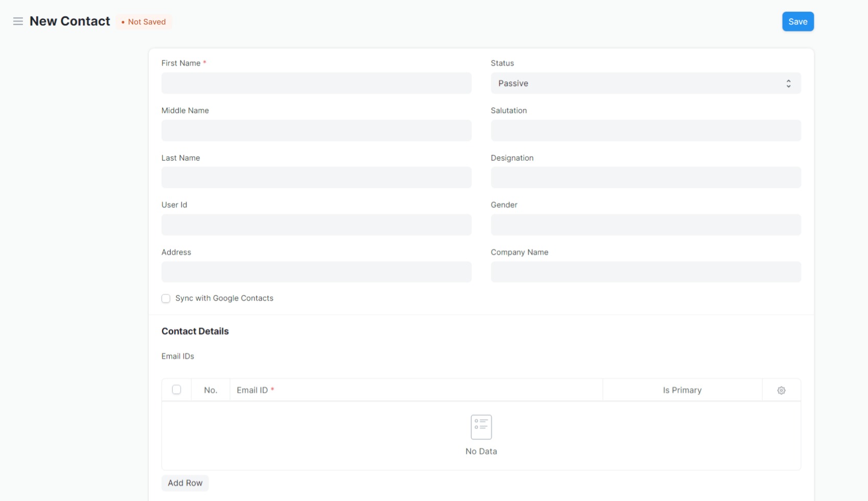Screen dimensions: 868x501
Task: Focus the Address field
Action: (x=316, y=272)
